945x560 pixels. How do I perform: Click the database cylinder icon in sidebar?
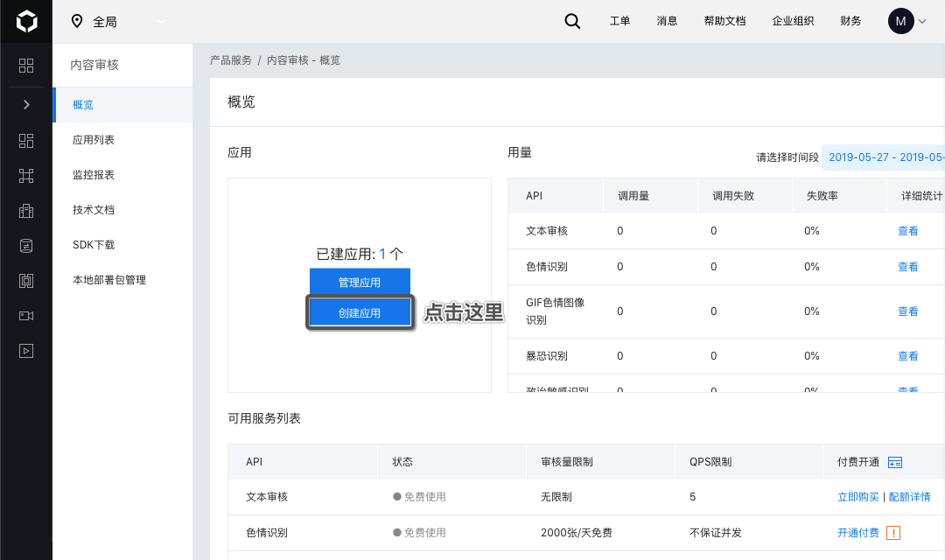(x=26, y=245)
